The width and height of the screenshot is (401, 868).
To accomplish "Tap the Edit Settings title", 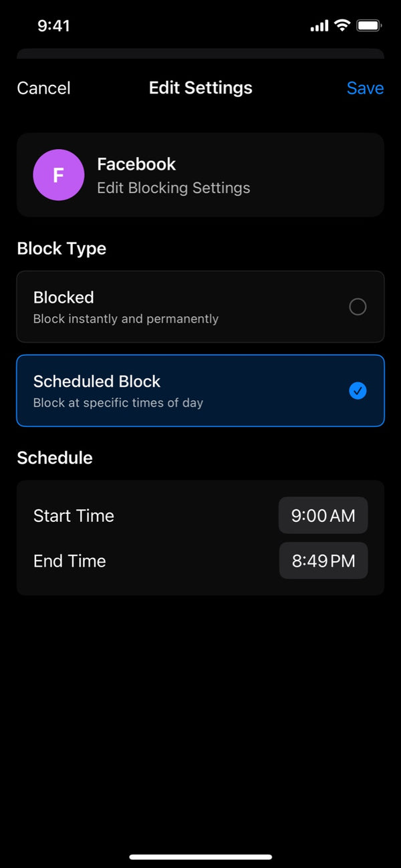I will (200, 88).
